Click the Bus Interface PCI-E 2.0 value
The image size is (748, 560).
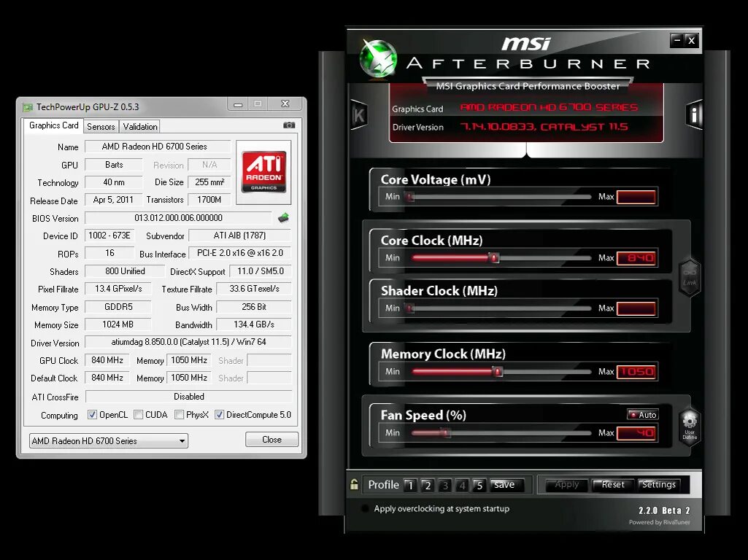pos(240,253)
